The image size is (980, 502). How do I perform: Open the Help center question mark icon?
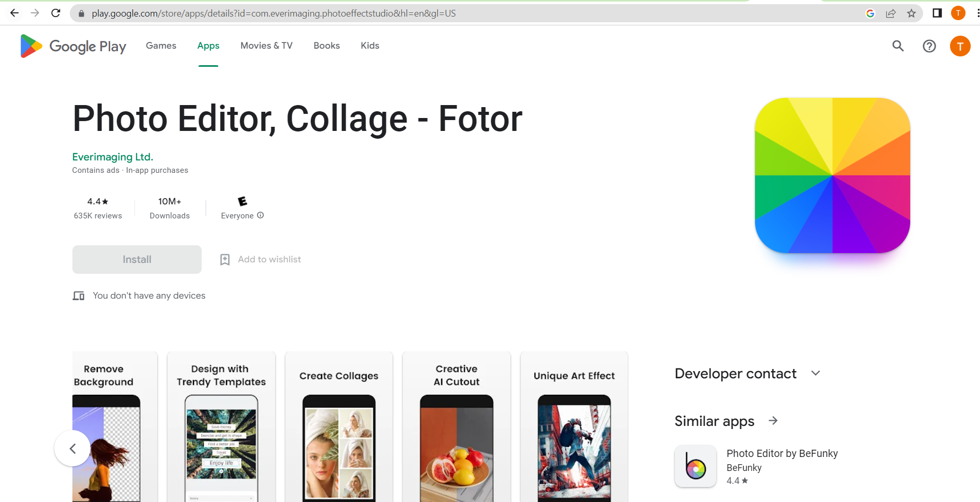pyautogui.click(x=929, y=46)
